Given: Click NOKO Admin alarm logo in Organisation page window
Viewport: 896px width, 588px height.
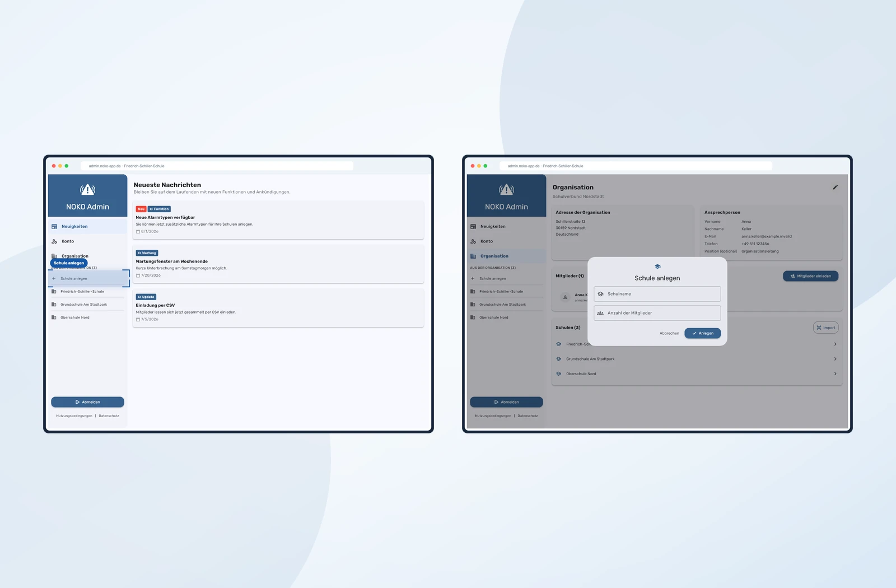Looking at the screenshot, I should click(x=506, y=189).
